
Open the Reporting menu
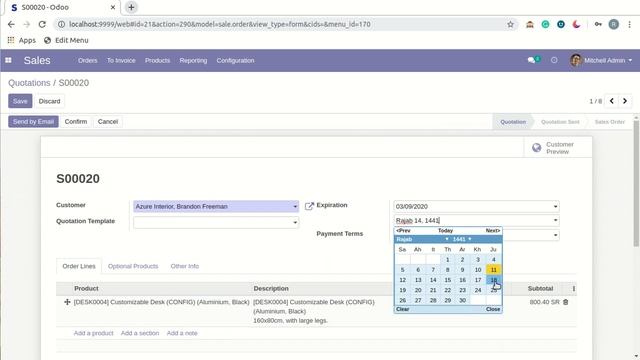(193, 60)
